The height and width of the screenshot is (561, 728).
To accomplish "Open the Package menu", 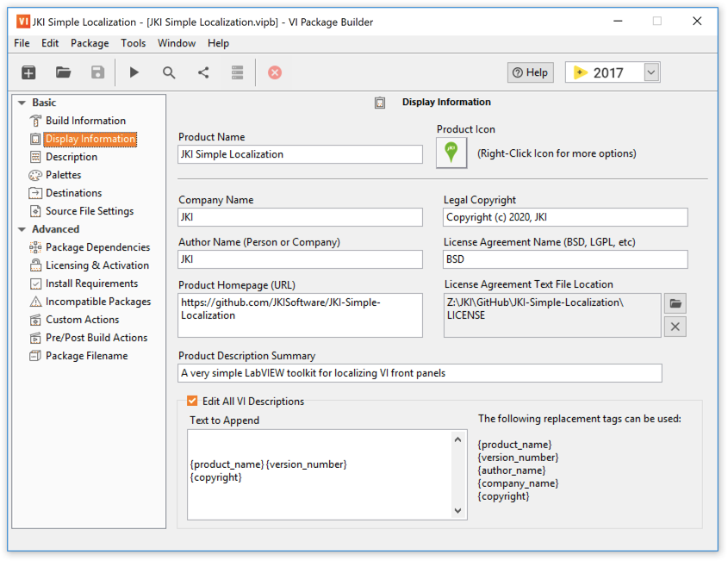I will pos(90,43).
